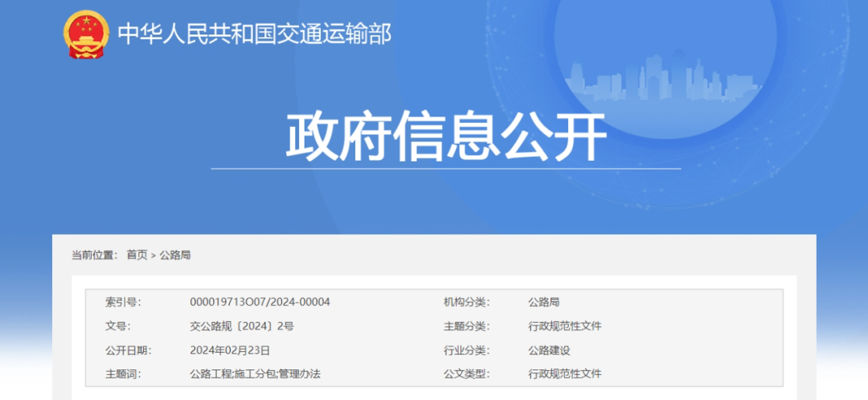Click the 当前位置 breadcrumb label
The height and width of the screenshot is (400, 868).
[95, 255]
